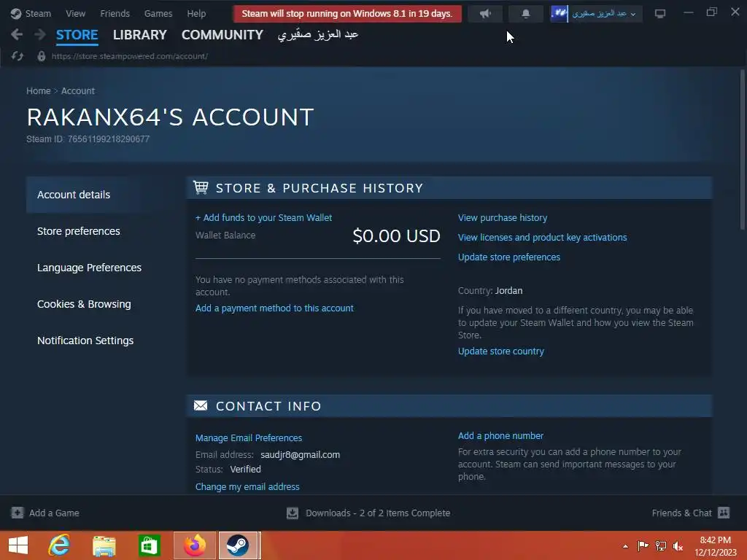This screenshot has width=747, height=560.
Task: Select Cookies & Browsing in the sidebar
Action: (84, 304)
